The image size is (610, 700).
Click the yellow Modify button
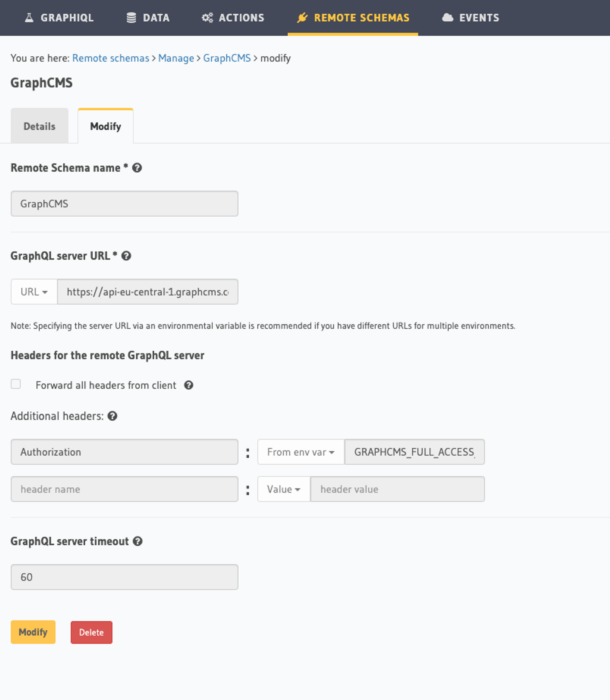(33, 632)
